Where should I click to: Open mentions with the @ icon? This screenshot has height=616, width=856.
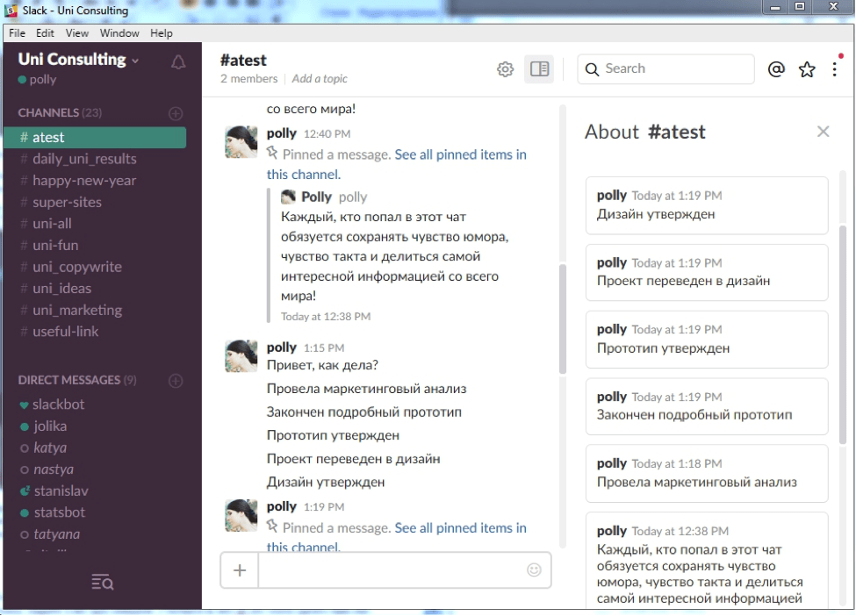[776, 68]
